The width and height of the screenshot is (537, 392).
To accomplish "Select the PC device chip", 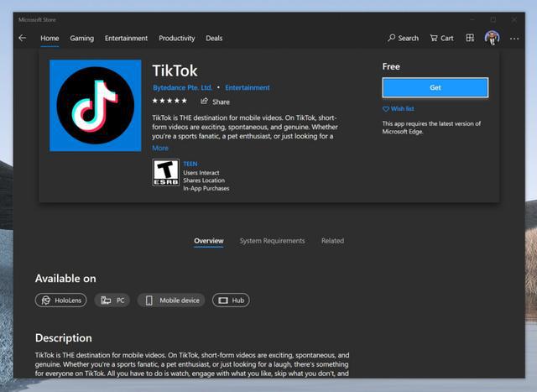I will point(112,301).
